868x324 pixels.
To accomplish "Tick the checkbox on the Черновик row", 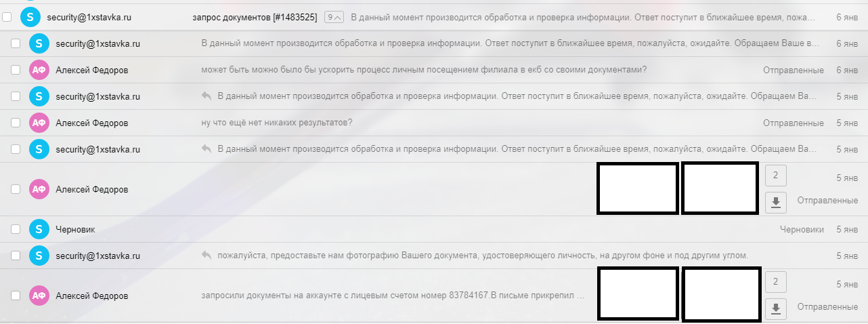I will (x=16, y=229).
